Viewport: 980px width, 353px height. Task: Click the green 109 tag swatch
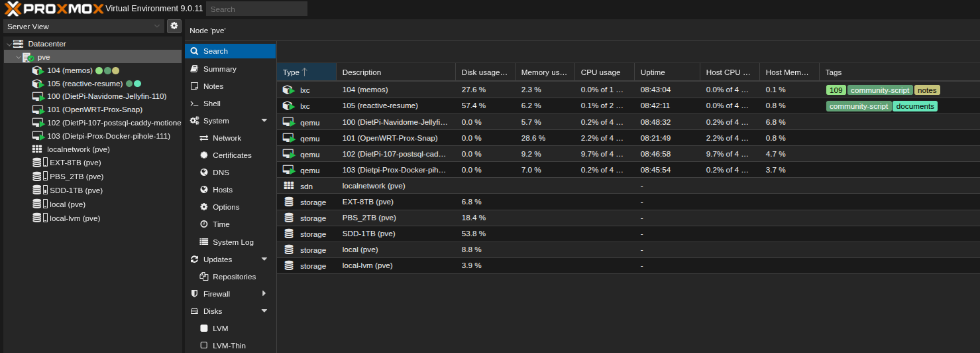click(836, 90)
